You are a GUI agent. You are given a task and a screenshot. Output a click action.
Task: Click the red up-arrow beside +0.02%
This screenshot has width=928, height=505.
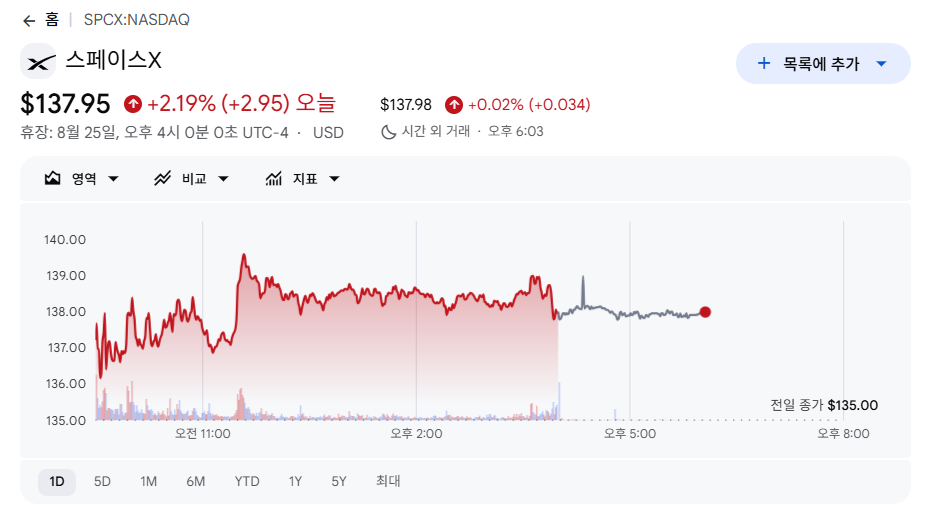tap(454, 105)
